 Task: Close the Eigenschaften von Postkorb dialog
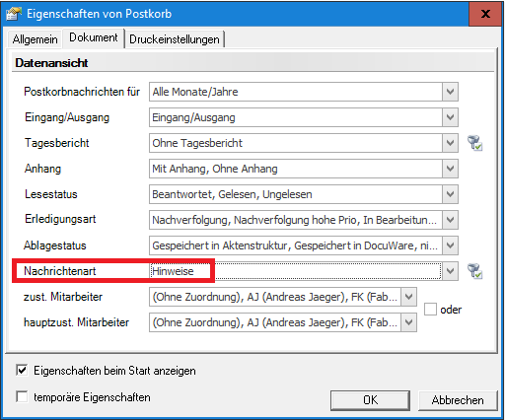pos(485,14)
